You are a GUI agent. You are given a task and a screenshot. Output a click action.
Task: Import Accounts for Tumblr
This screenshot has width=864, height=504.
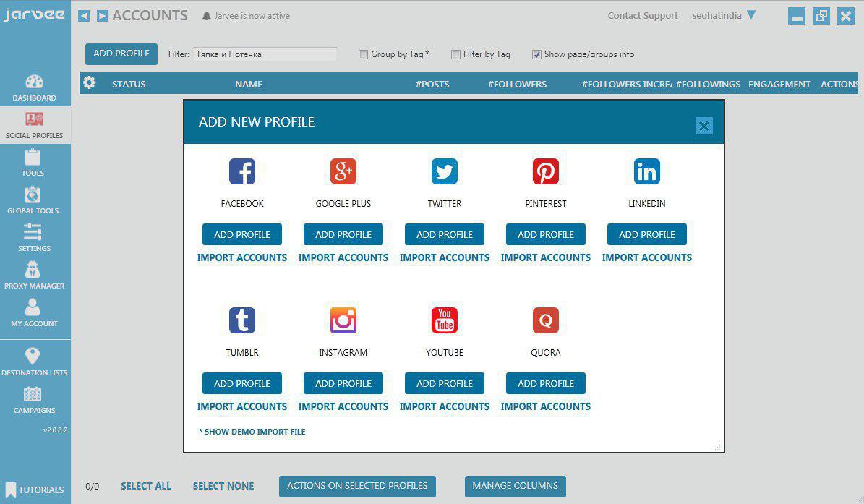click(x=242, y=406)
